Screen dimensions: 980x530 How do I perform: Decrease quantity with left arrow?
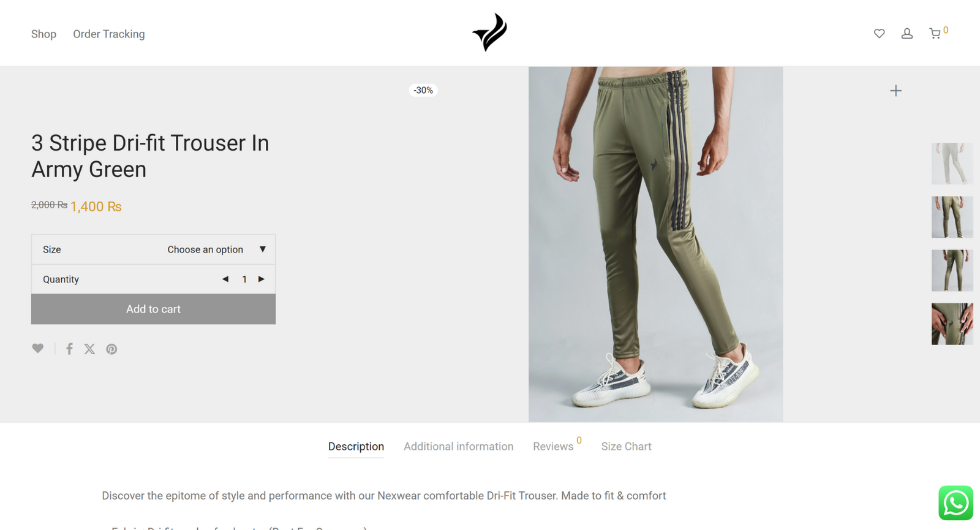(225, 279)
